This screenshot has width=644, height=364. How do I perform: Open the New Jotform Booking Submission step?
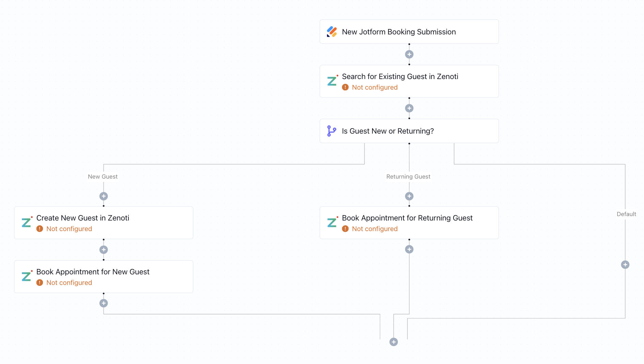[409, 32]
